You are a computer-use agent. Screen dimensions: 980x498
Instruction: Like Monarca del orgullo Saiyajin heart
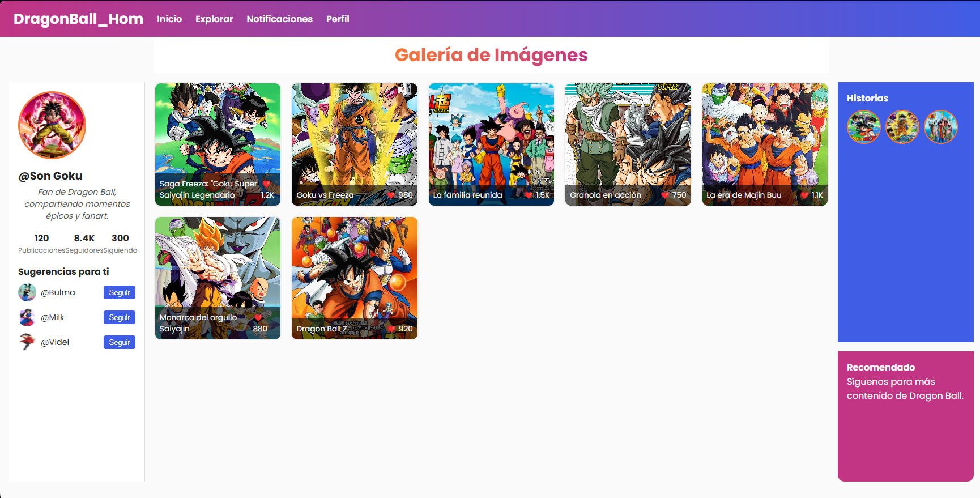pos(258,317)
